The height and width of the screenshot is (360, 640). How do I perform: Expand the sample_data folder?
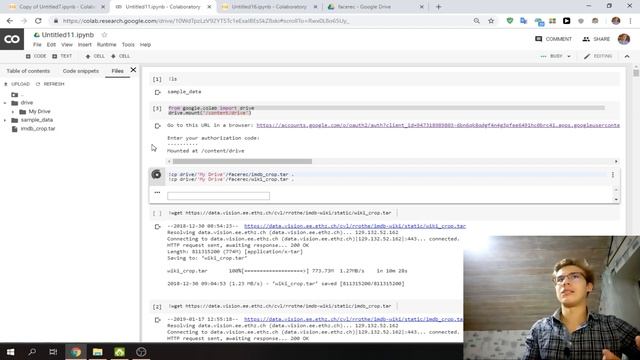[x=5, y=120]
